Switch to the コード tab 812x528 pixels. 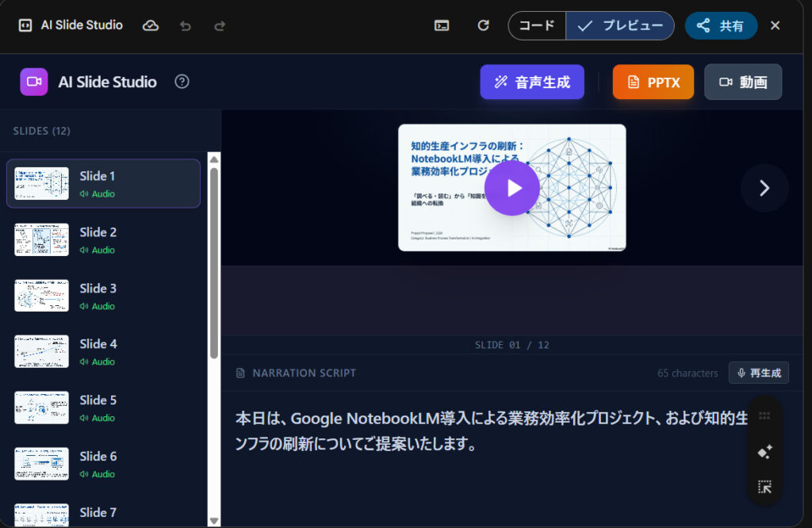click(537, 25)
